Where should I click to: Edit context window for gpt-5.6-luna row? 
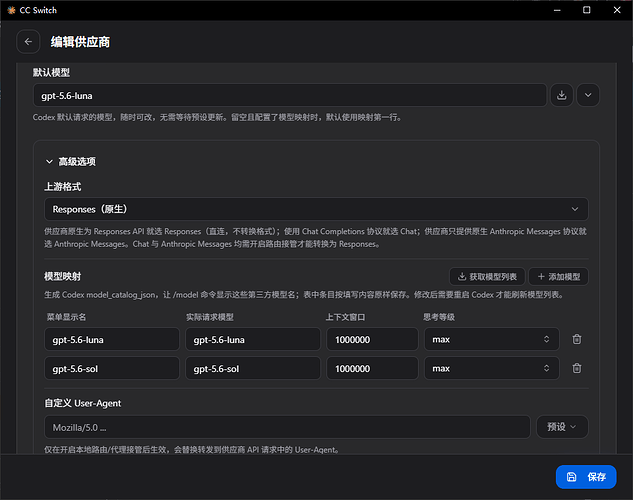pyautogui.click(x=372, y=339)
